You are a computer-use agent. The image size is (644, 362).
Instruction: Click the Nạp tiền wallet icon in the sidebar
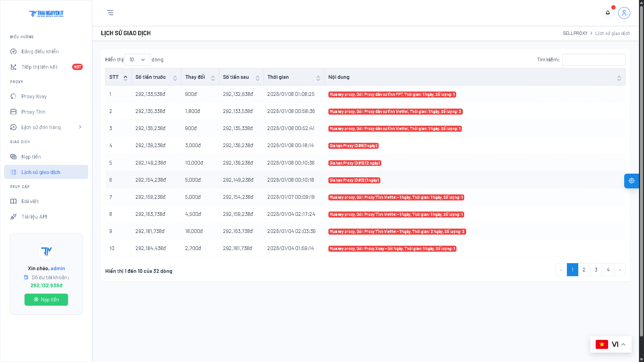click(x=13, y=157)
